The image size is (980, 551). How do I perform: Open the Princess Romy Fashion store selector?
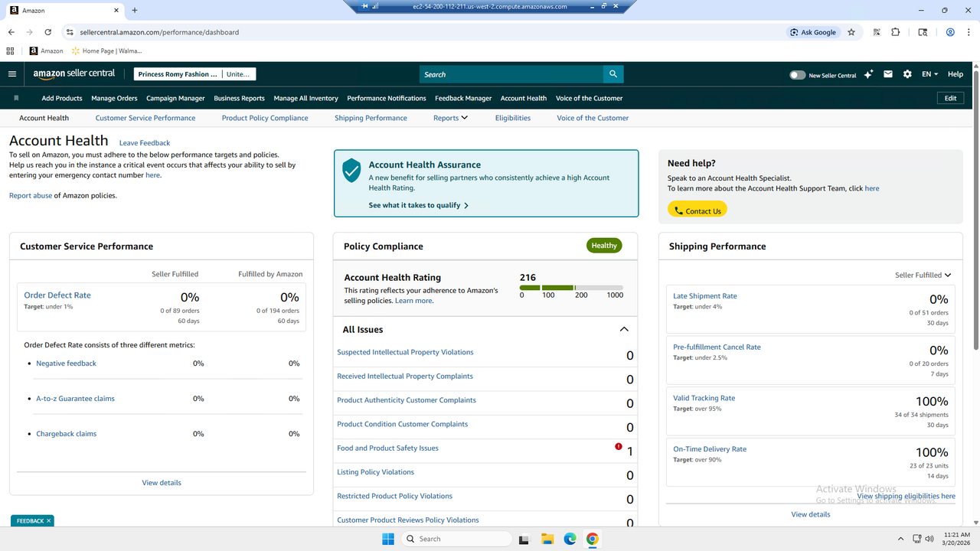click(x=194, y=74)
